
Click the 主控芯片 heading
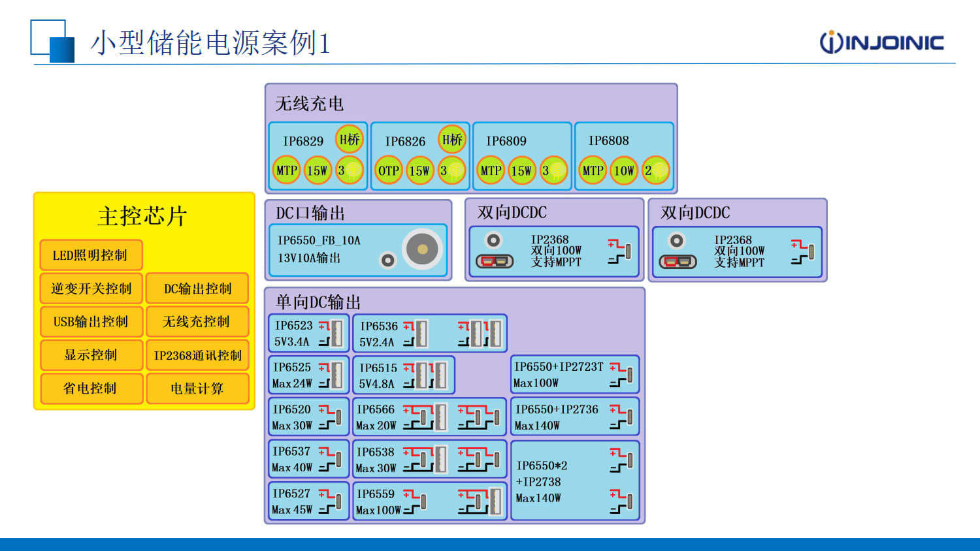(x=142, y=215)
